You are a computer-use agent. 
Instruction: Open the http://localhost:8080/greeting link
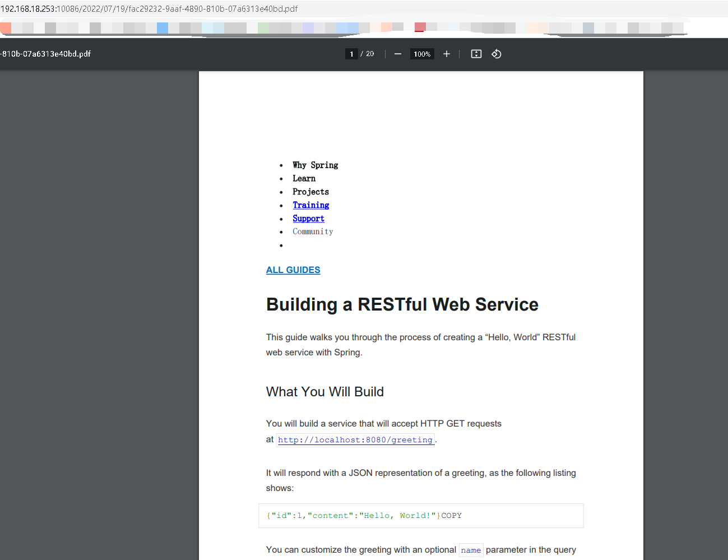point(355,440)
